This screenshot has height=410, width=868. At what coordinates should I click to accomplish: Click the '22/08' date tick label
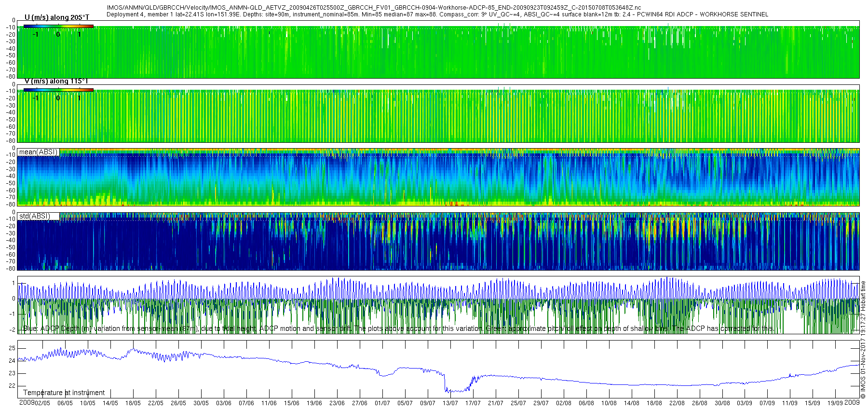pyautogui.click(x=677, y=403)
